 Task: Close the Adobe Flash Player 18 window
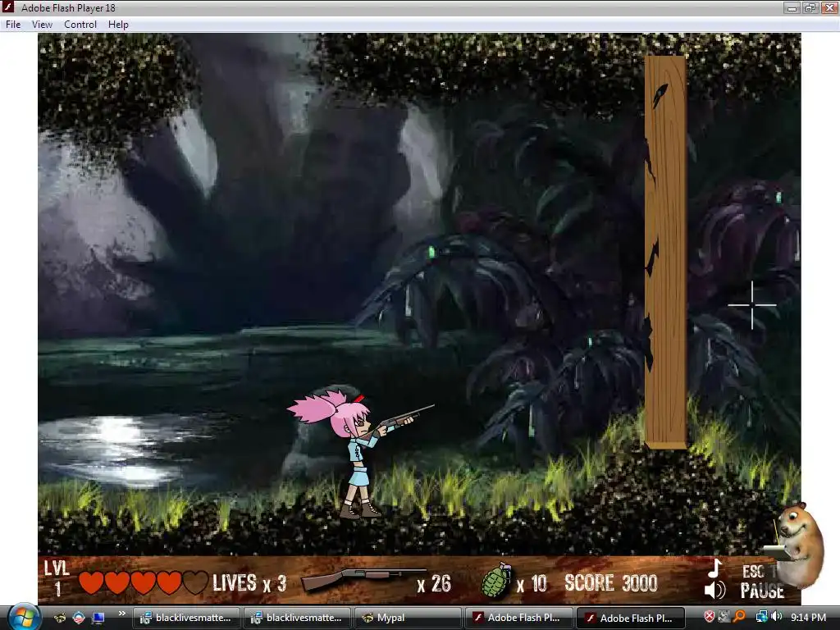click(829, 7)
